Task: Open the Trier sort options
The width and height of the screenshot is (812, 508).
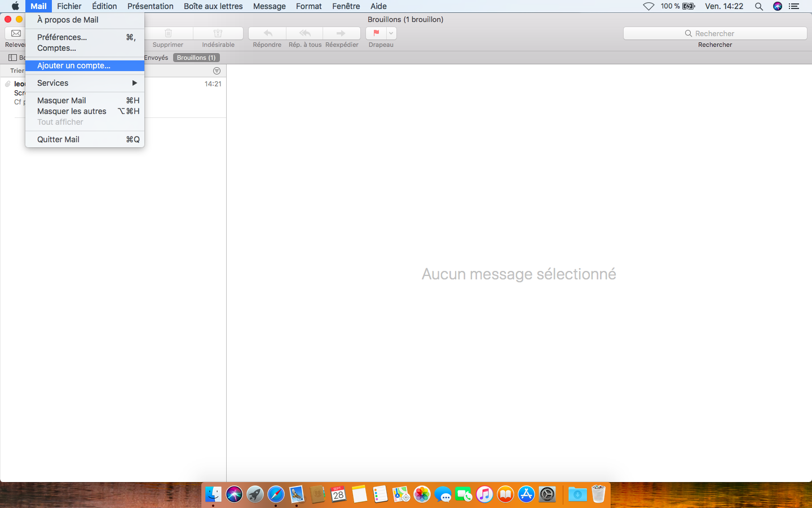Action: coord(17,71)
